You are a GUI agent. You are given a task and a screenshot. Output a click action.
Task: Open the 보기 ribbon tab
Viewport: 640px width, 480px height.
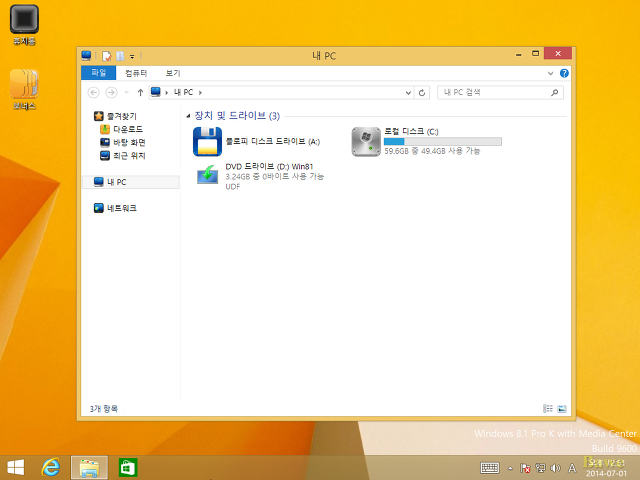(x=173, y=73)
